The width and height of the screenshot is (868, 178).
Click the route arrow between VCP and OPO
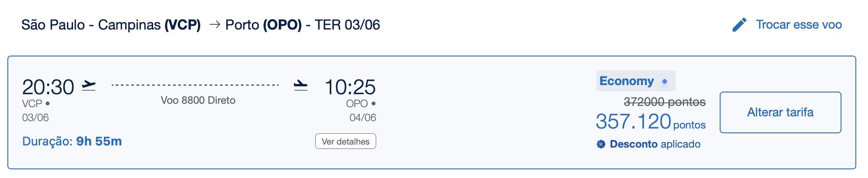pos(214,25)
